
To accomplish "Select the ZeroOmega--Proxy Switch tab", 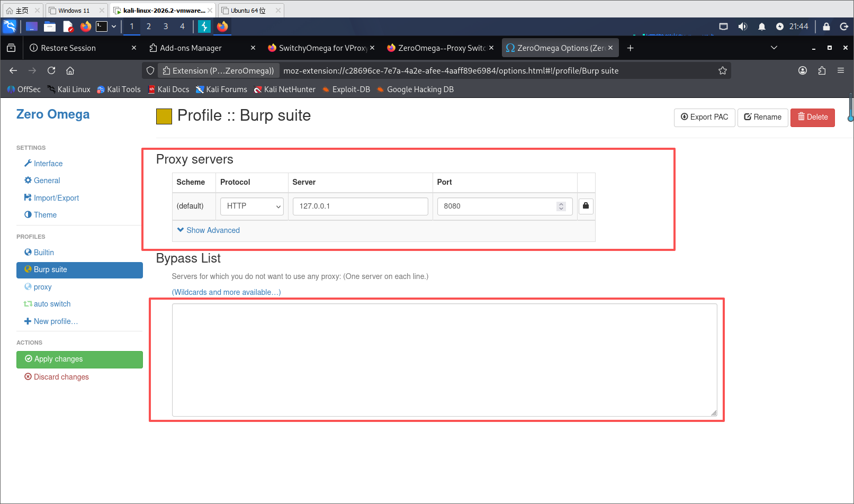I will [x=441, y=48].
